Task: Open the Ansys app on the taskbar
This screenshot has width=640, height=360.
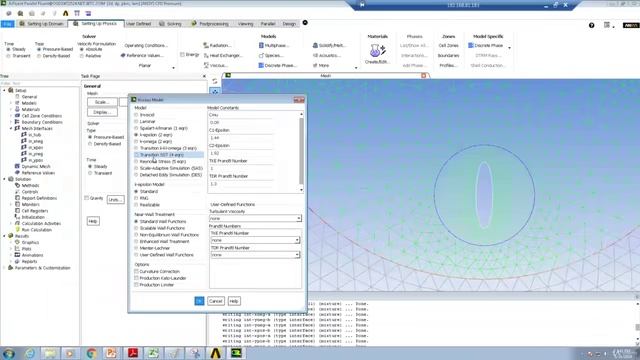Action: 216,353
